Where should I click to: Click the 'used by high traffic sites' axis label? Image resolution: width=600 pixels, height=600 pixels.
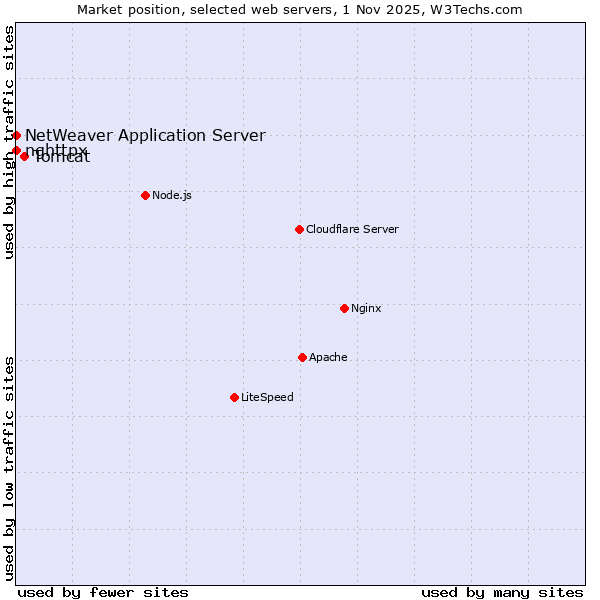point(9,142)
